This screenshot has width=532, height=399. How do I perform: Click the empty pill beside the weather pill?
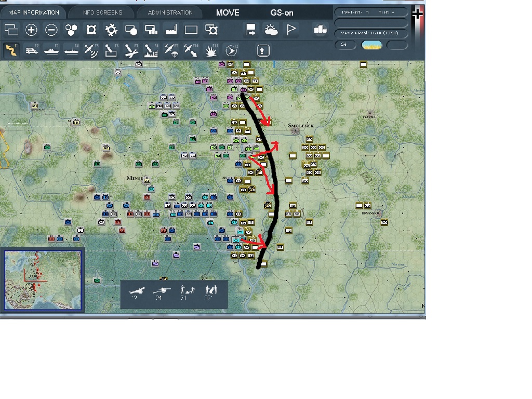pos(397,45)
